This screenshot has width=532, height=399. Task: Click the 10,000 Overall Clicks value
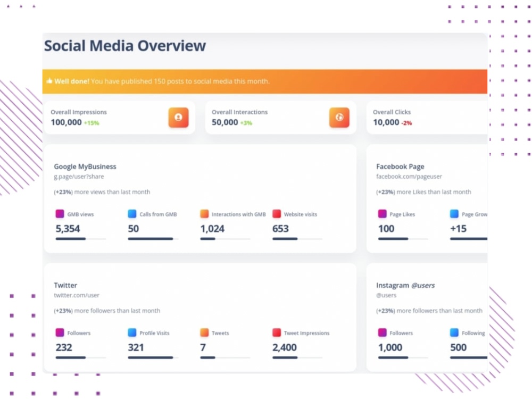[x=386, y=122]
